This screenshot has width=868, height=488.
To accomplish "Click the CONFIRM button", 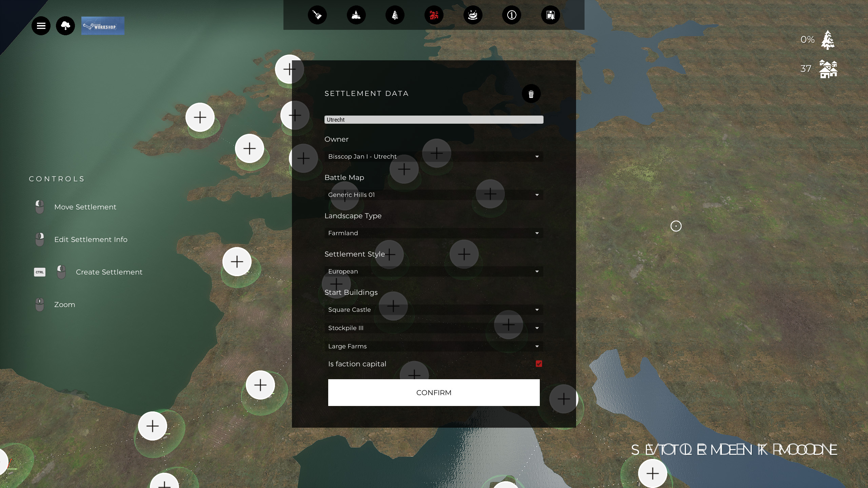I will click(434, 392).
